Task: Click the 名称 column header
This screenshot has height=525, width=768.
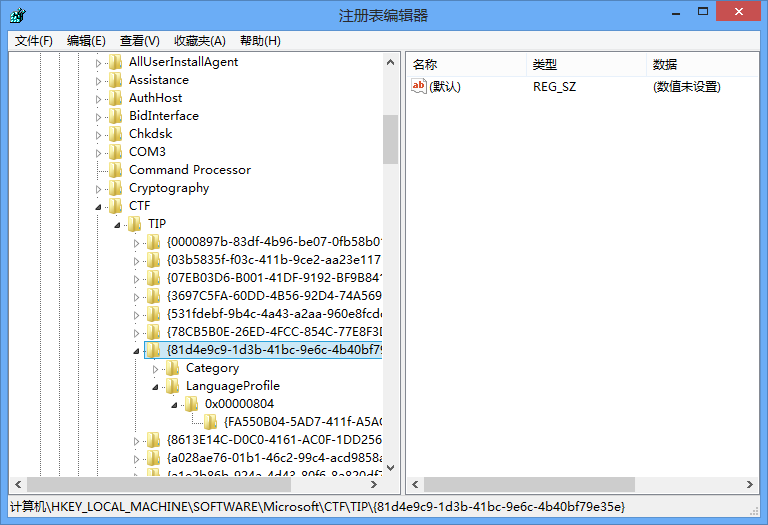Action: tap(466, 64)
